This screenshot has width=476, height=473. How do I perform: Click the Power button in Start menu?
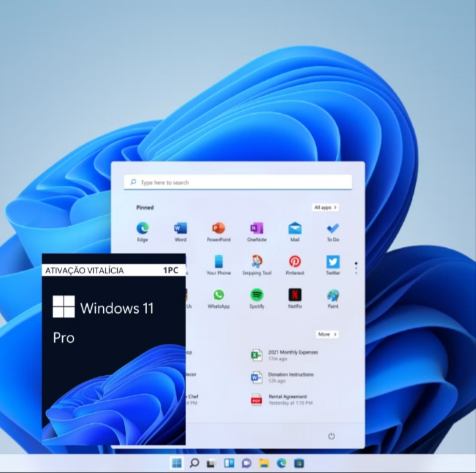point(331,436)
